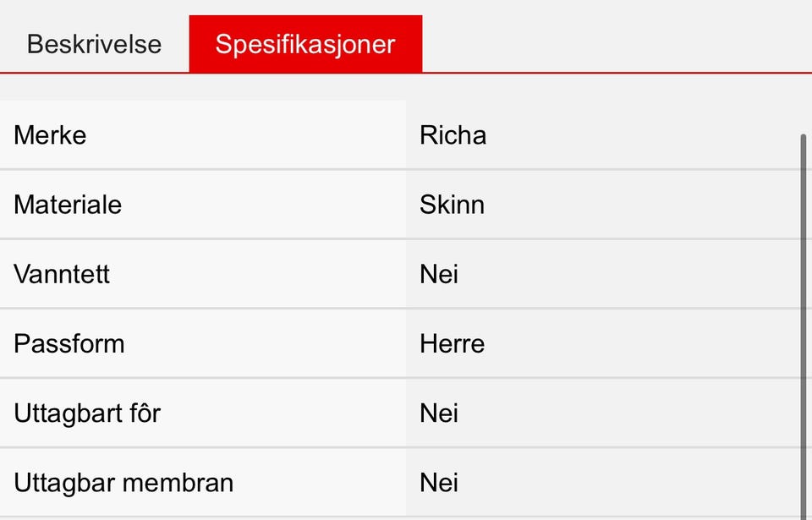812x520 pixels.
Task: Select the Skinn material value
Action: 452,205
